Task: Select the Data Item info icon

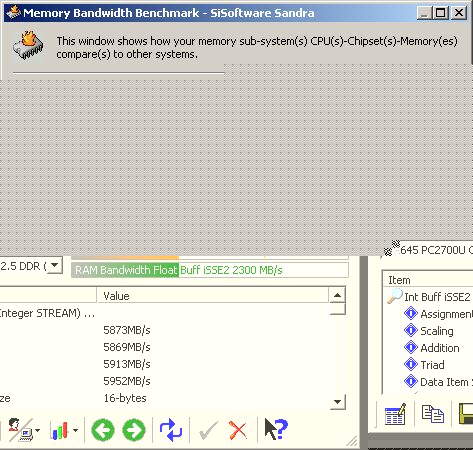Action: click(411, 381)
